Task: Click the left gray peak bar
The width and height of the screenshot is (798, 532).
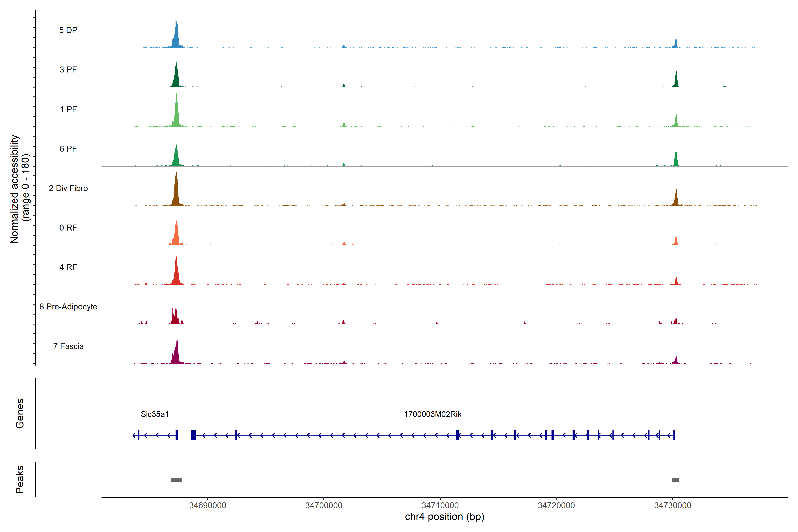Action: [x=176, y=480]
